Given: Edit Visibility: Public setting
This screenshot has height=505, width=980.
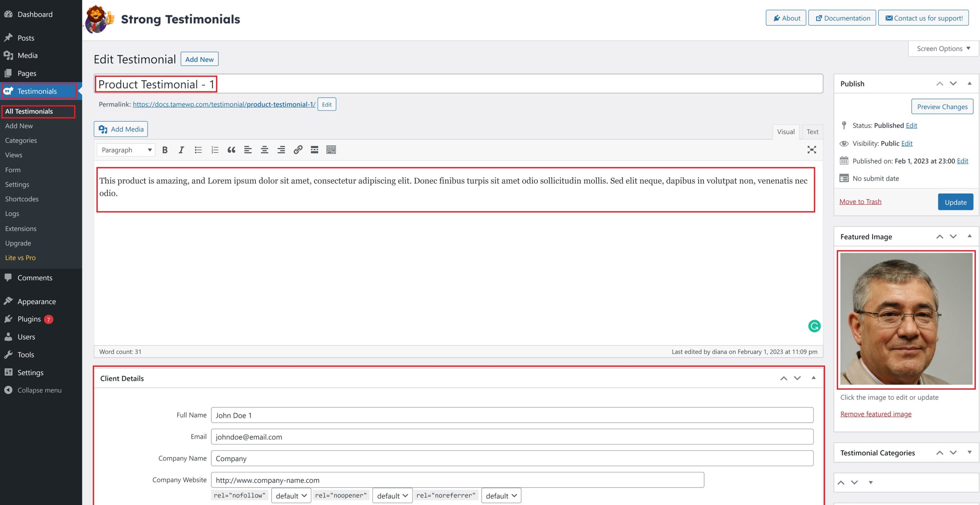Looking at the screenshot, I should (x=907, y=143).
